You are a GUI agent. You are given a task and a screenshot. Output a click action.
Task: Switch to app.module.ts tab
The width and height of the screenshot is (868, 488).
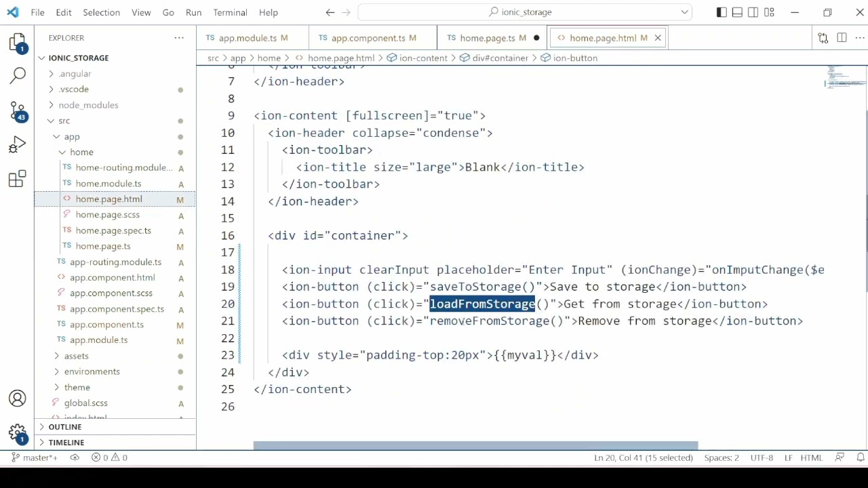pyautogui.click(x=248, y=38)
